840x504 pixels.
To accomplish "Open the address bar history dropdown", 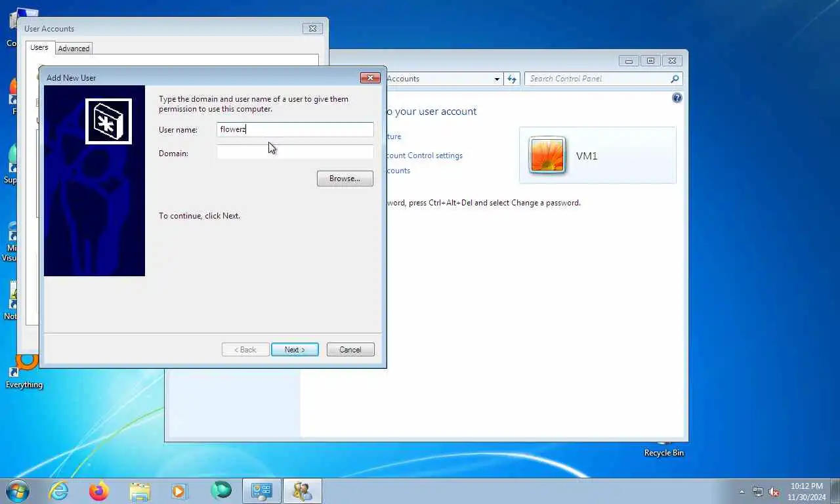I will [497, 79].
